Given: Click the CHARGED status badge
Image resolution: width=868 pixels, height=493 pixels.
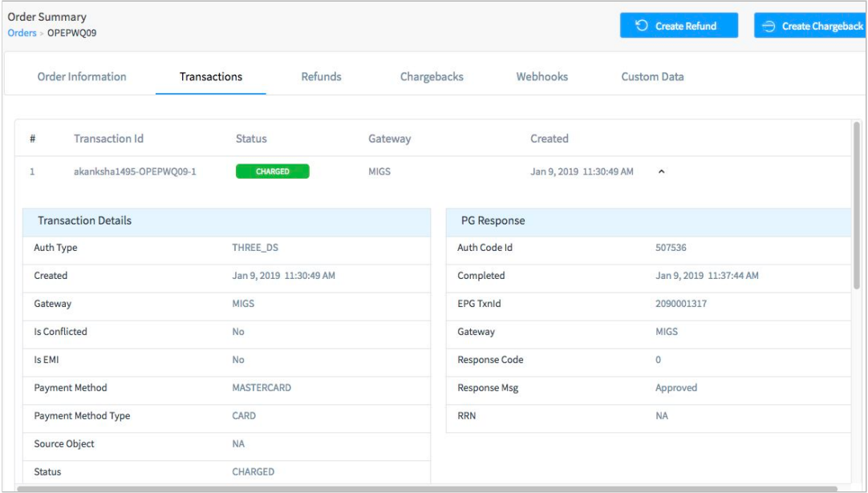Looking at the screenshot, I should pos(273,172).
